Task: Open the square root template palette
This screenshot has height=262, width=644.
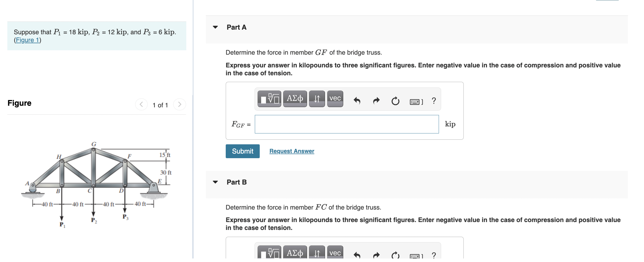Action: [269, 99]
